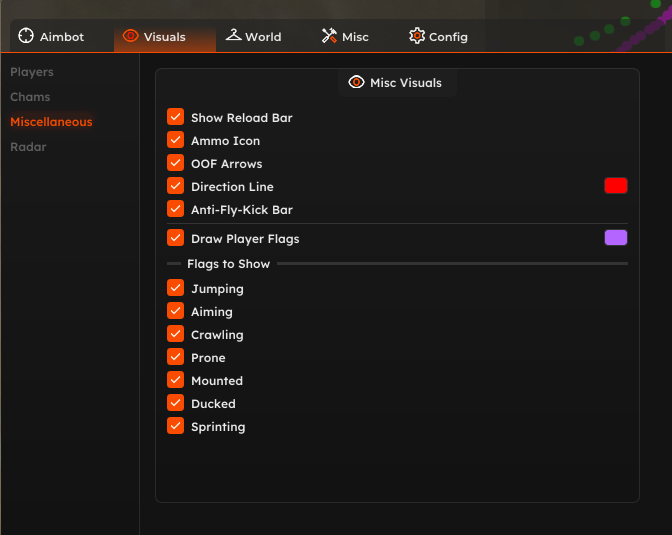Go to the Radar sidebar section
The height and width of the screenshot is (535, 672).
[28, 147]
